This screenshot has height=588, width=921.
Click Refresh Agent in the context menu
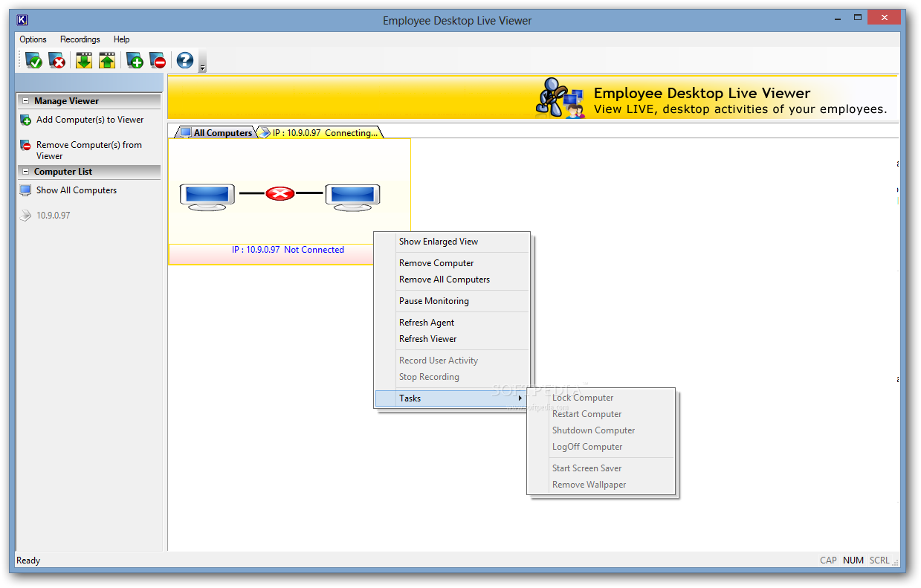[x=452, y=323]
